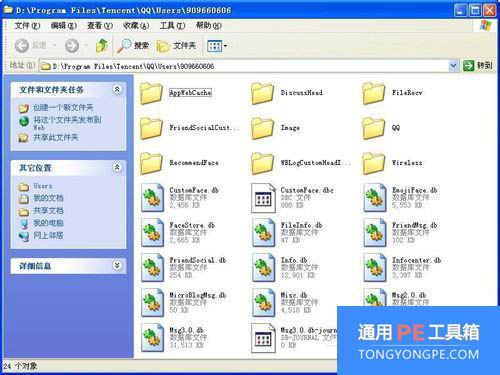Click 共享此文件夹 task link

56,137
